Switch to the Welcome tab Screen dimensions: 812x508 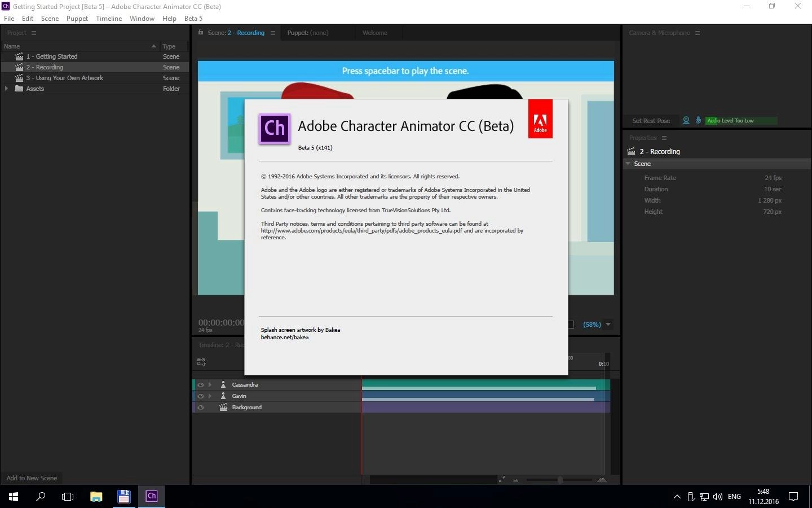tap(375, 33)
